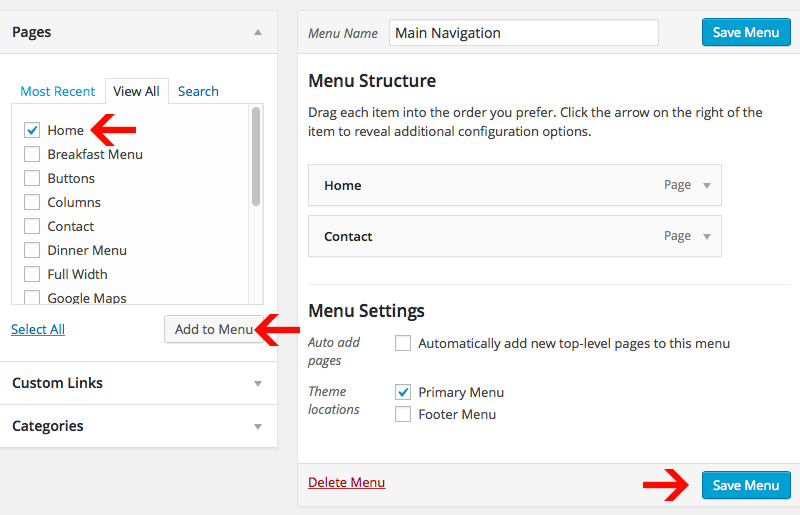The width and height of the screenshot is (800, 515).
Task: Expand the Categories section
Action: [x=258, y=426]
